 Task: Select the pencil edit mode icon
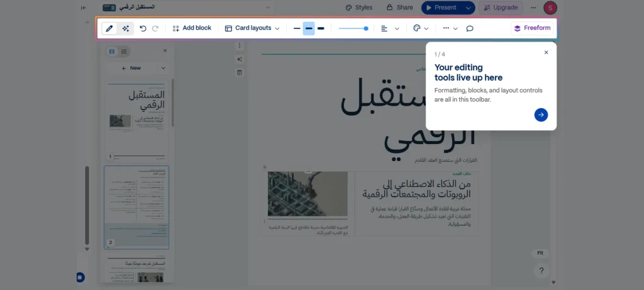pyautogui.click(x=109, y=28)
